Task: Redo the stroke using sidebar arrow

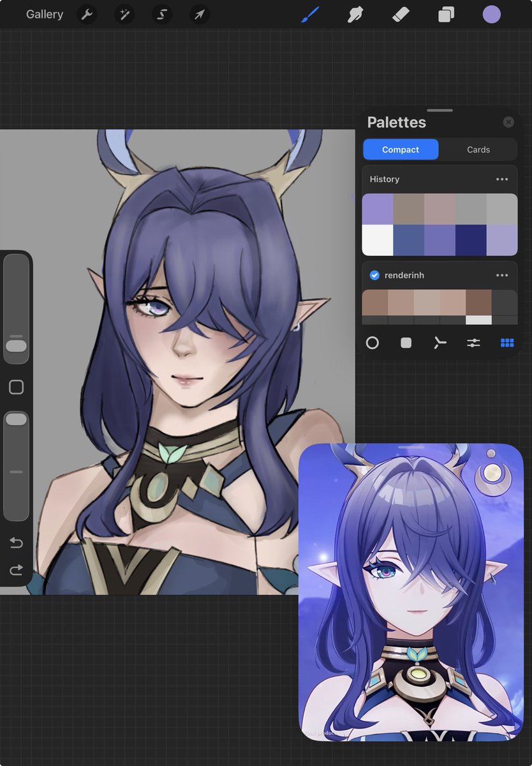Action: click(x=17, y=570)
